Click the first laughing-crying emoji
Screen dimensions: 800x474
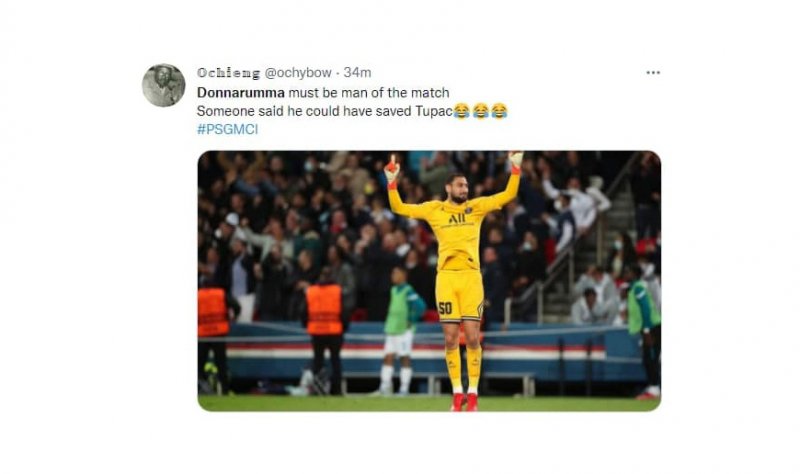(462, 111)
